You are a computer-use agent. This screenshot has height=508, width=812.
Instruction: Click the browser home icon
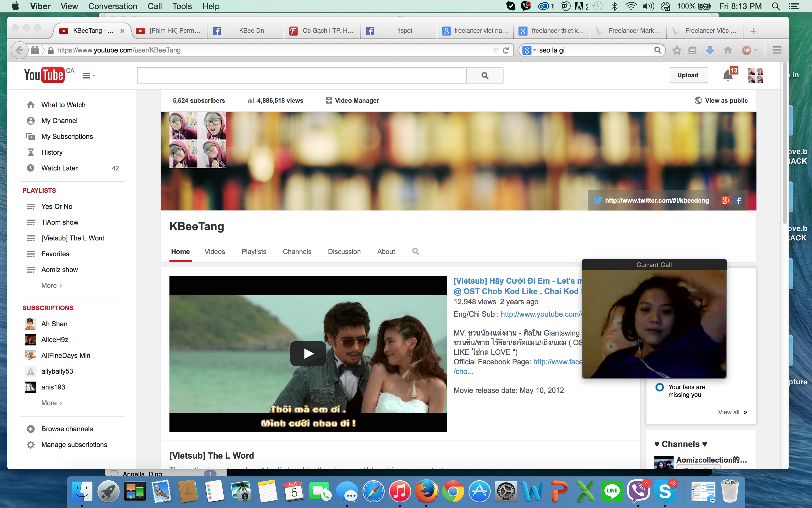coord(728,50)
